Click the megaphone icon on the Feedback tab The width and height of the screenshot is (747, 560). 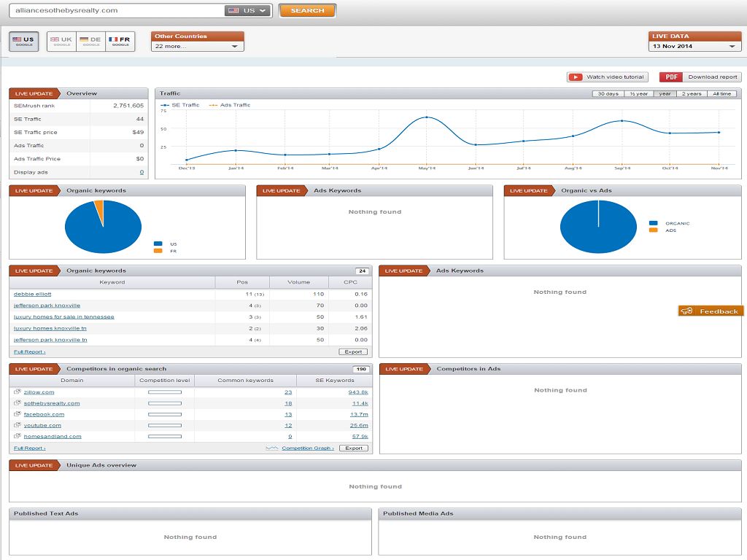pyautogui.click(x=686, y=311)
